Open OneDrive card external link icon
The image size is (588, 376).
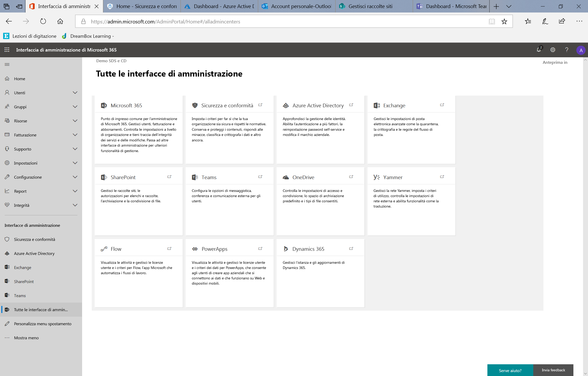351,177
